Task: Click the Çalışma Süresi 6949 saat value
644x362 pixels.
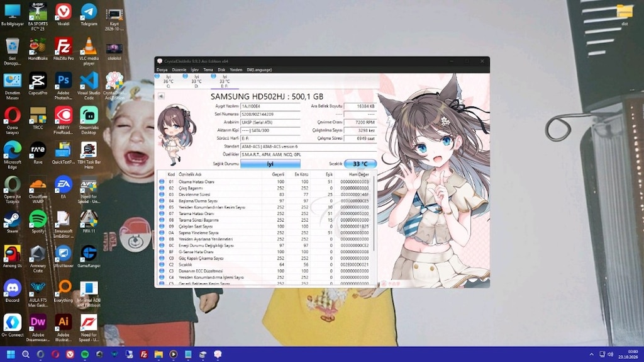Action: [x=360, y=139]
